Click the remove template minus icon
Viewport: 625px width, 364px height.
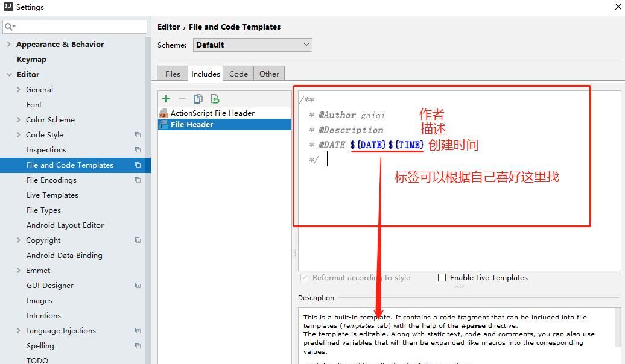click(182, 99)
